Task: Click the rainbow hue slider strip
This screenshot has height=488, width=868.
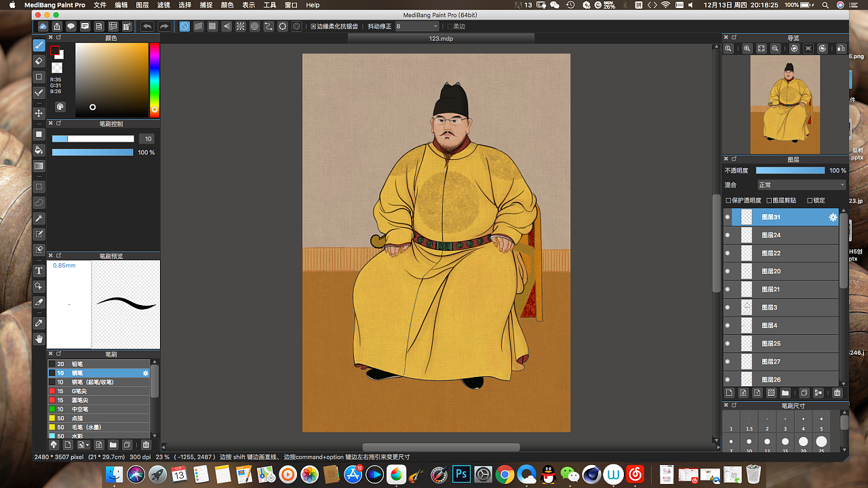Action: [x=155, y=78]
